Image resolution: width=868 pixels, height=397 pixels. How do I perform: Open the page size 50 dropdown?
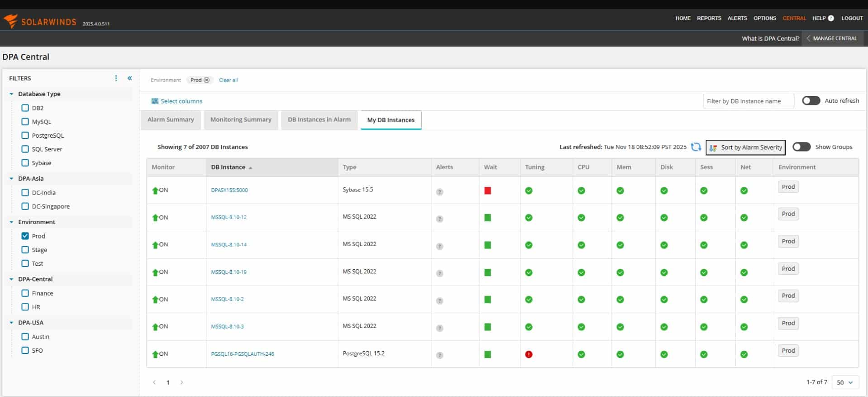845,383
